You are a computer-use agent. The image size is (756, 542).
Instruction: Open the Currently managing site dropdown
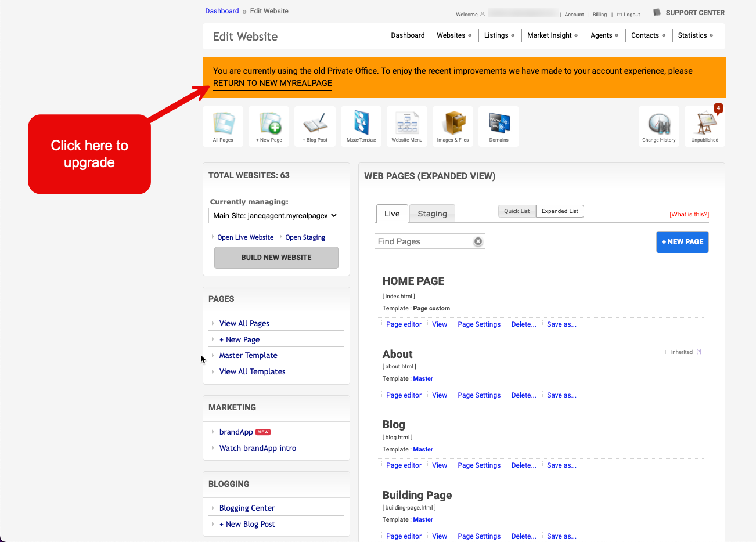[x=273, y=215]
